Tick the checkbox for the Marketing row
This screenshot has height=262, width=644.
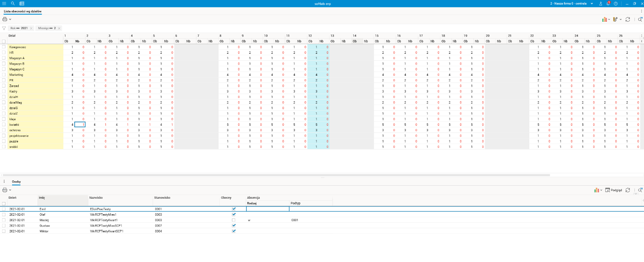tap(4, 75)
